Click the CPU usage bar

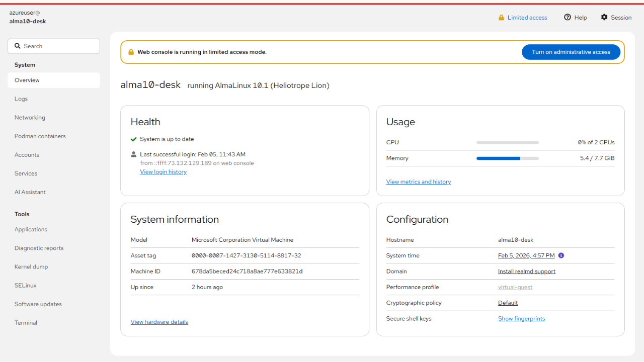coord(508,142)
